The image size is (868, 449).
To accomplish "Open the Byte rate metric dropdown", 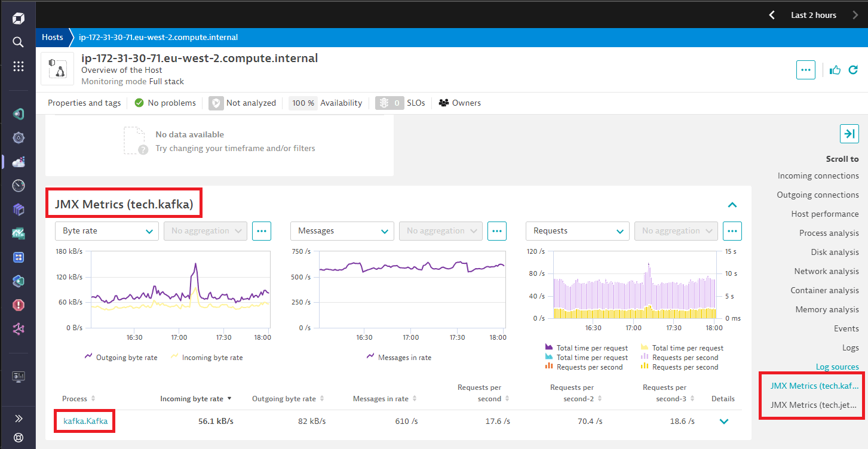I will pos(107,231).
